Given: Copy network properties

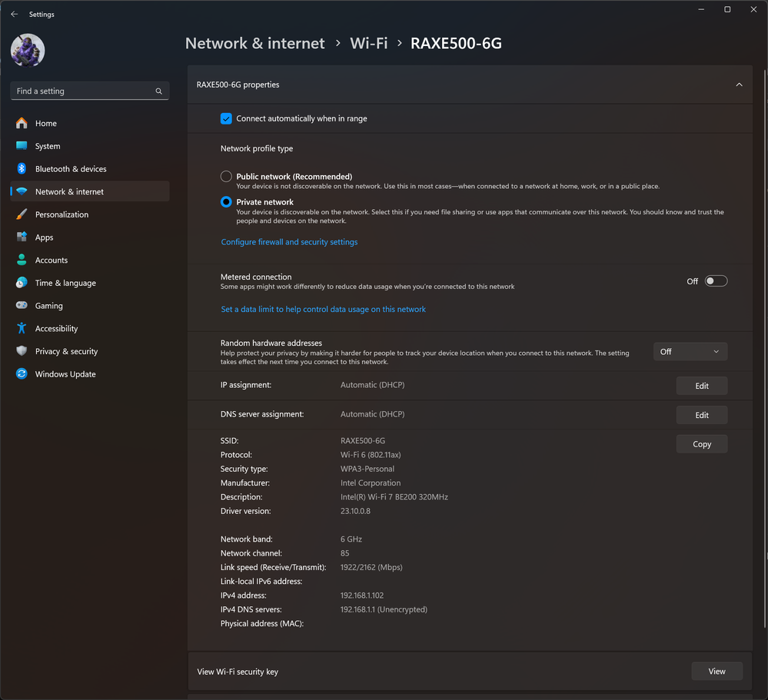Looking at the screenshot, I should tap(701, 444).
